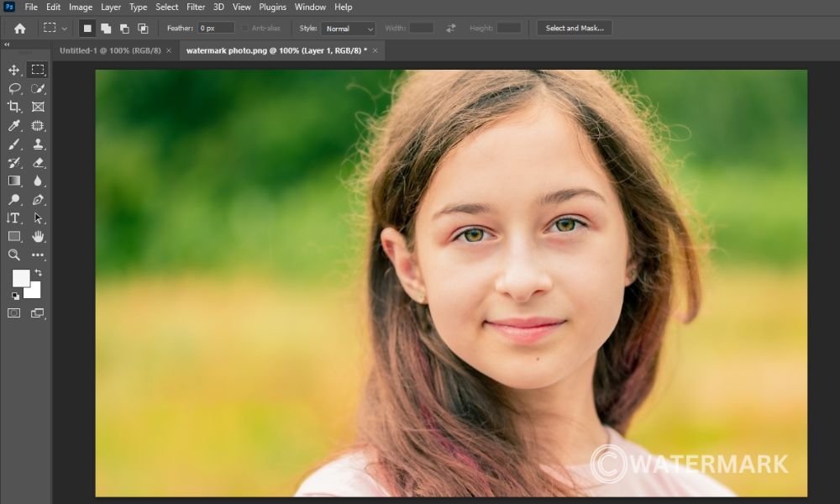Screen dimensions: 840x504
Task: Select the Rectangle shape tool
Action: click(14, 237)
